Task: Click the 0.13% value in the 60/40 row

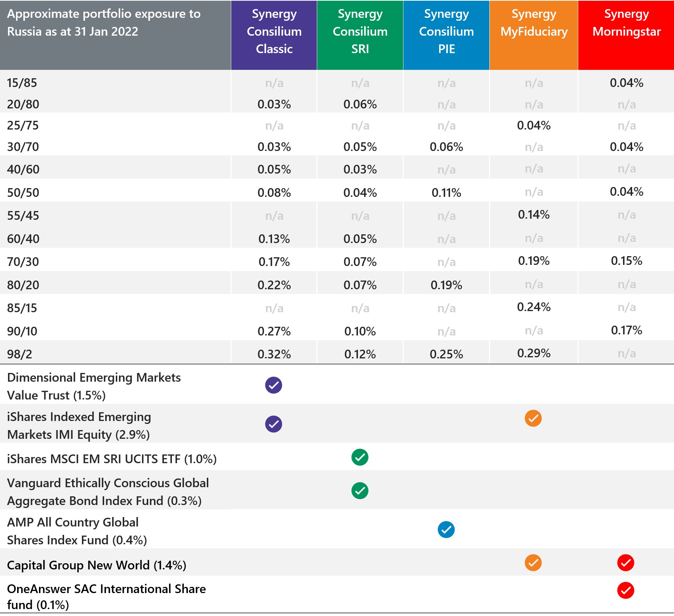Action: tap(274, 239)
